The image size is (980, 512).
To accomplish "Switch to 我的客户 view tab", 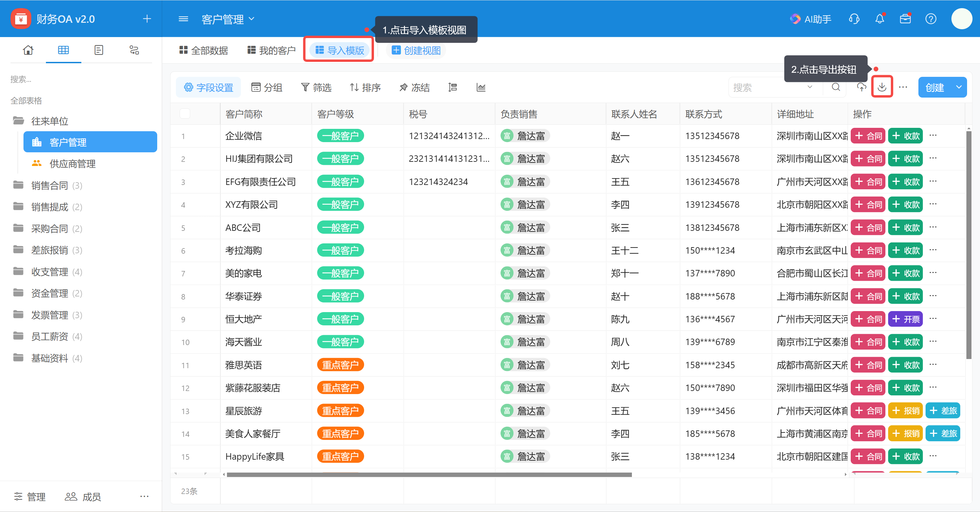I will (271, 50).
